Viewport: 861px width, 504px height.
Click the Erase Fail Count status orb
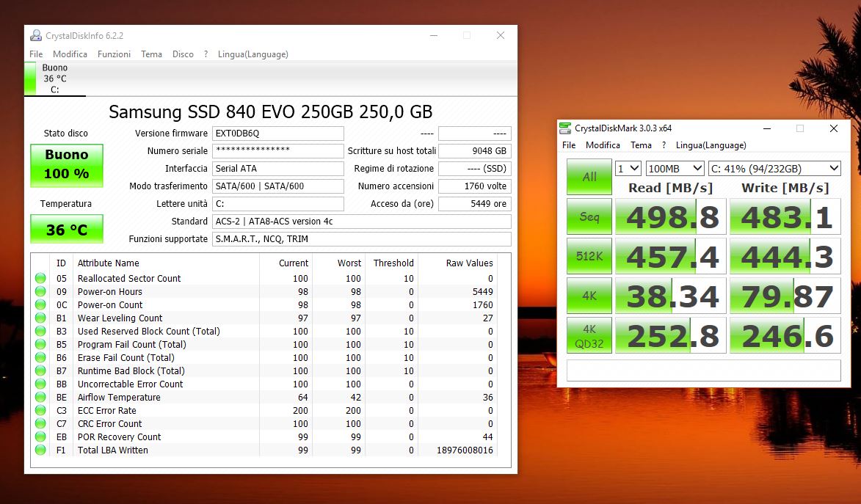(40, 357)
